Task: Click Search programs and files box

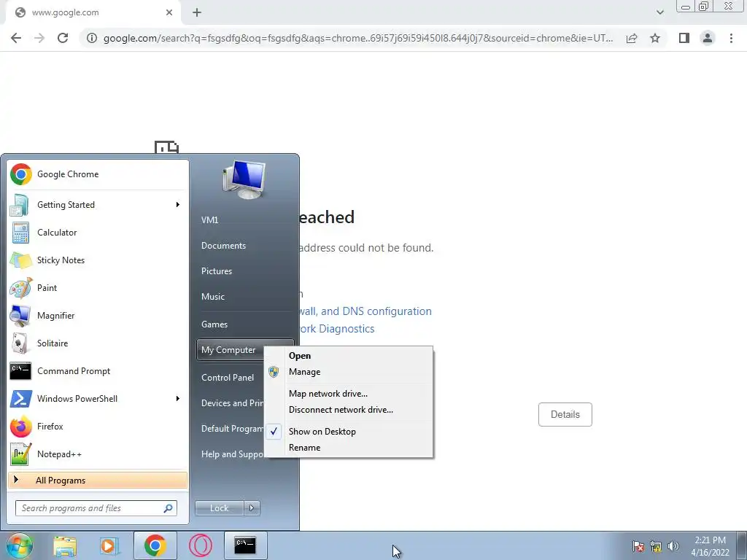Action: pyautogui.click(x=96, y=508)
